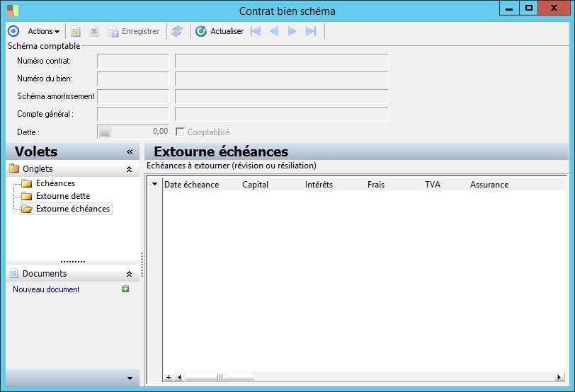Click the Schéma amortissement code field
The width and height of the screenshot is (575, 392).
(132, 96)
